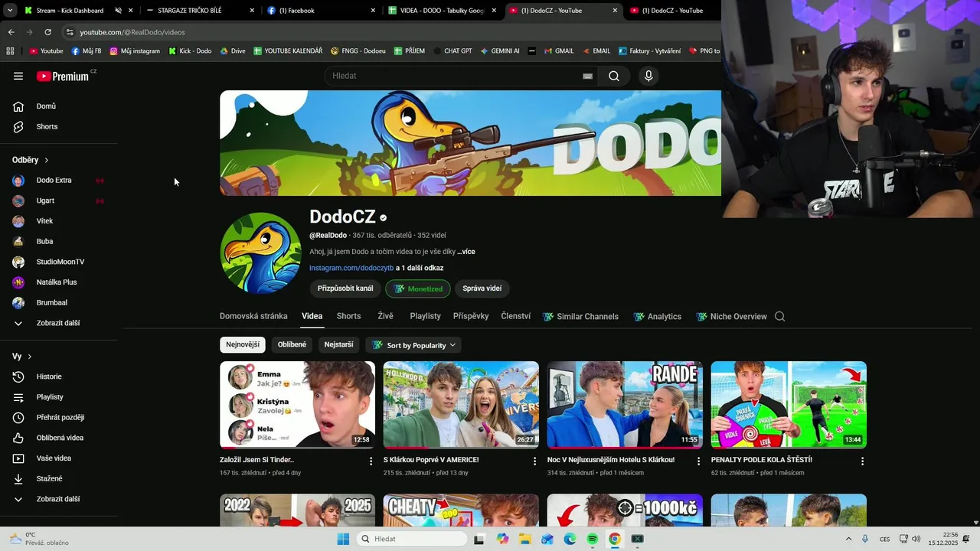
Task: Open Oblíbená videa in sidebar
Action: coord(59,438)
